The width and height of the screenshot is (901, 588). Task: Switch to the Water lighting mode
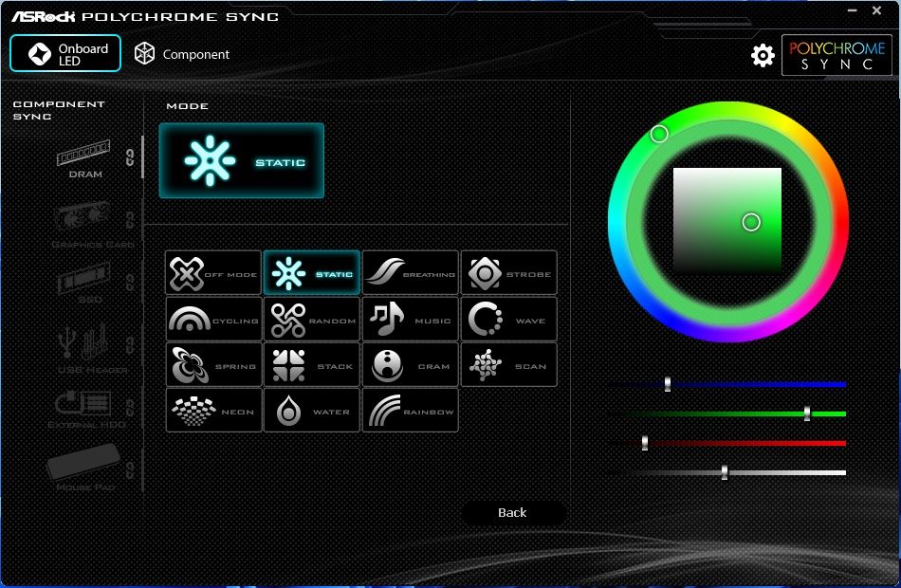[x=311, y=411]
